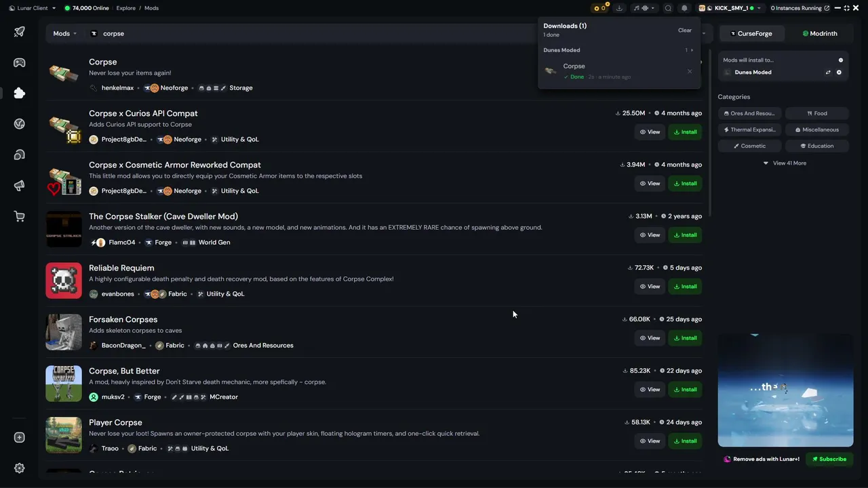Filter by Food category
Screen dimensions: 868x488
[x=817, y=113]
